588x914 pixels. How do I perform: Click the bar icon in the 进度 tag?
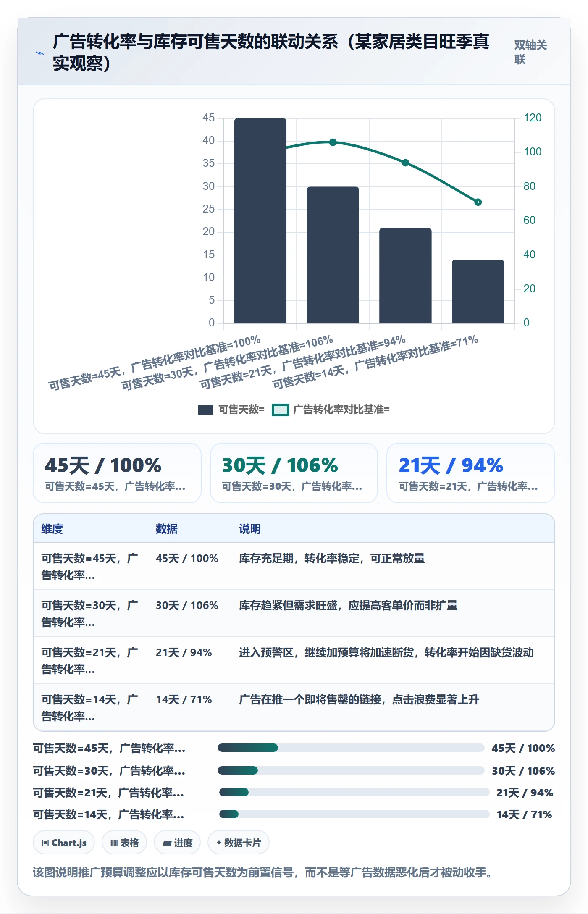coord(167,843)
